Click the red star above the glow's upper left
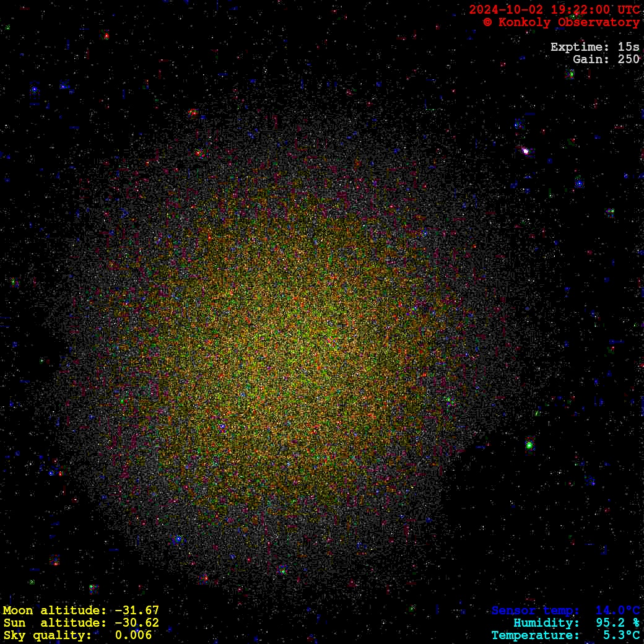This screenshot has height=644, width=644. click(193, 113)
